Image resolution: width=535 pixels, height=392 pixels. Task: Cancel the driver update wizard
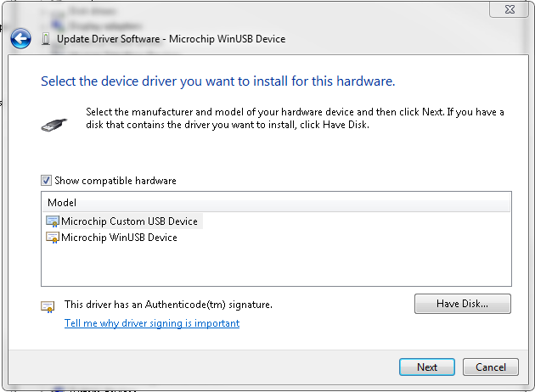coord(490,367)
